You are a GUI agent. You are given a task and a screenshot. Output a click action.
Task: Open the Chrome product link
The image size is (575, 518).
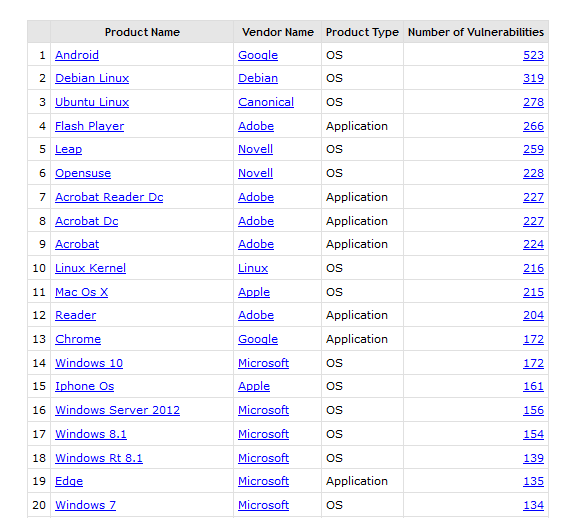(x=78, y=339)
